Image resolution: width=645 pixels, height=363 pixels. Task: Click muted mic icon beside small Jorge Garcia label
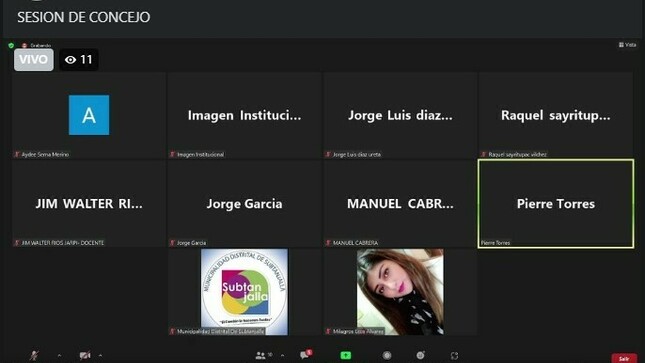pos(172,243)
